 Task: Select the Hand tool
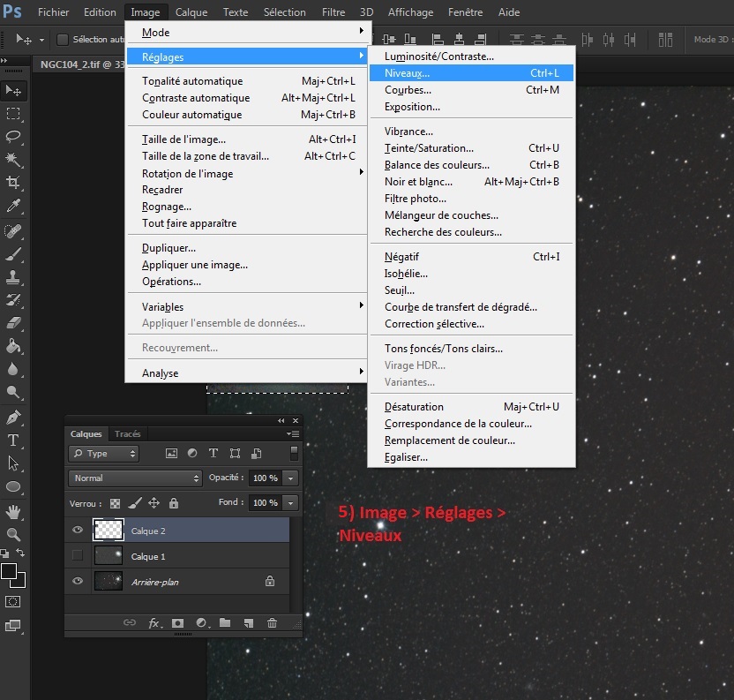point(13,512)
